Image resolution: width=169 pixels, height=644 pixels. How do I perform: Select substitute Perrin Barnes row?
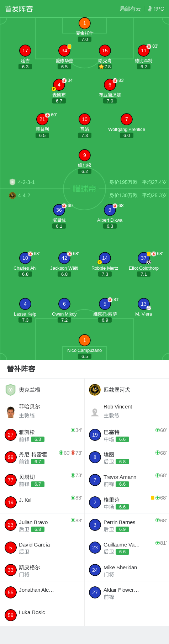[127, 525]
